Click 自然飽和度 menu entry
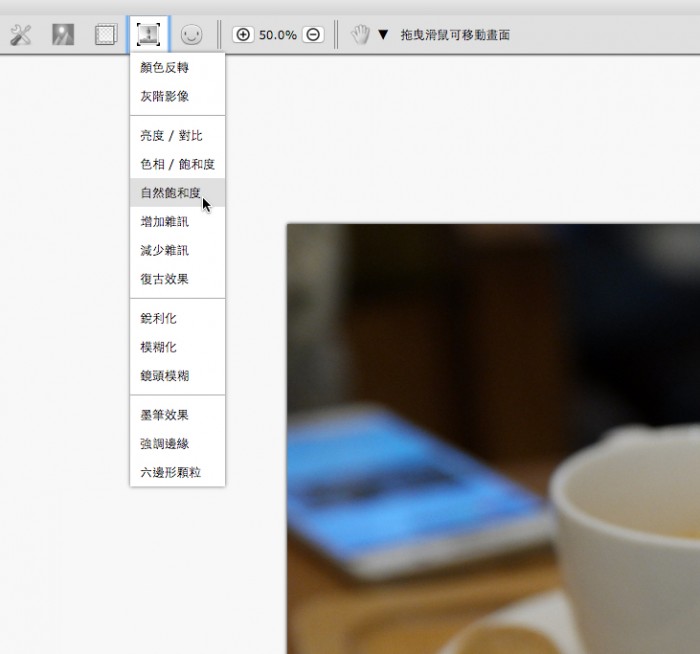700x654 pixels. [177, 192]
